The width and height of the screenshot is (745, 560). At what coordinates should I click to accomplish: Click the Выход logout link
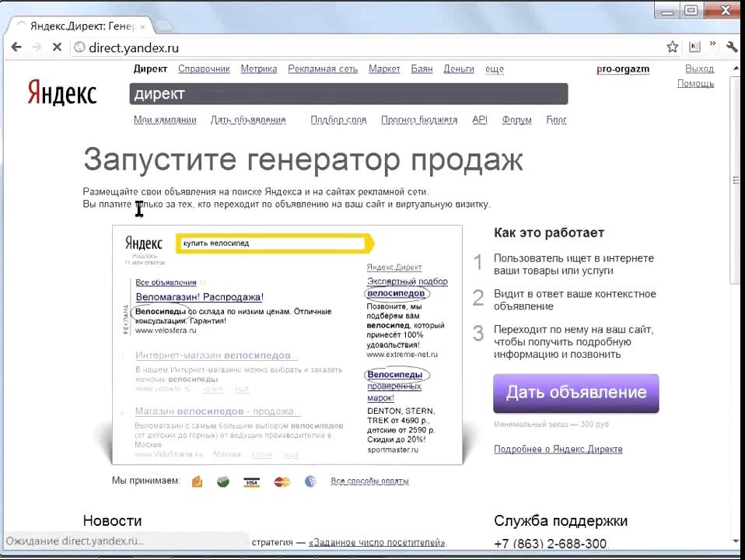coord(699,69)
